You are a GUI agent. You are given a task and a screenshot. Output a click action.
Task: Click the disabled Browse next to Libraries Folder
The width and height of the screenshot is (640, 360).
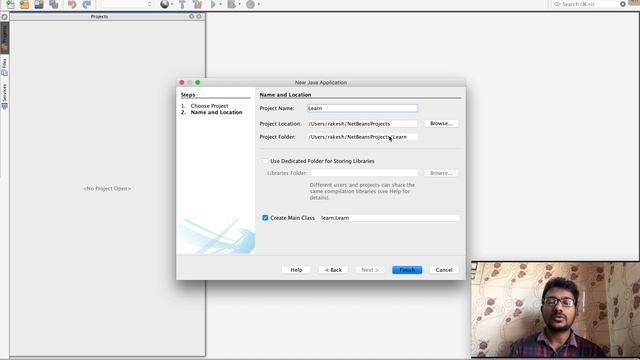coord(441,173)
